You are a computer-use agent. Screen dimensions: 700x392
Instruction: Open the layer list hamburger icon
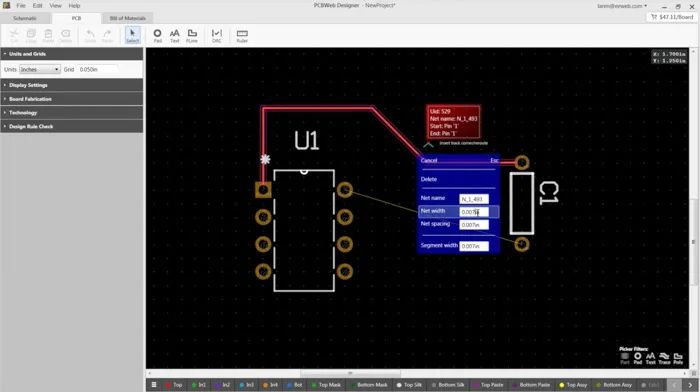click(154, 384)
